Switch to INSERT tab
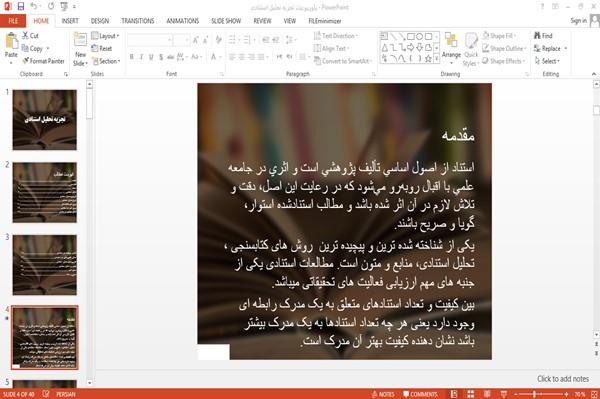 point(70,21)
